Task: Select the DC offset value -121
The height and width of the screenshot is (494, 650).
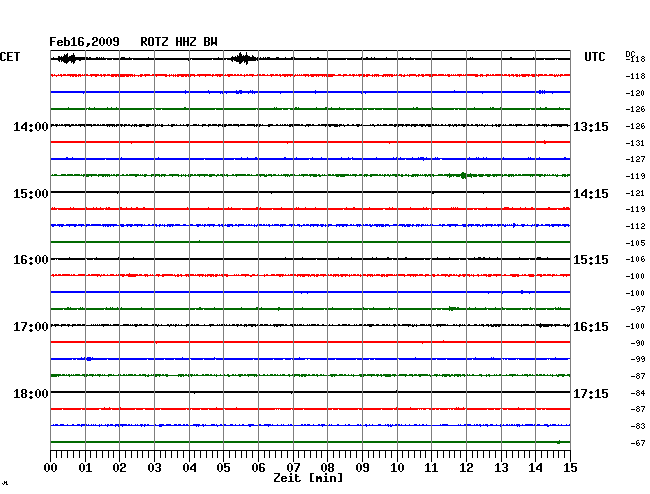Action: click(635, 194)
